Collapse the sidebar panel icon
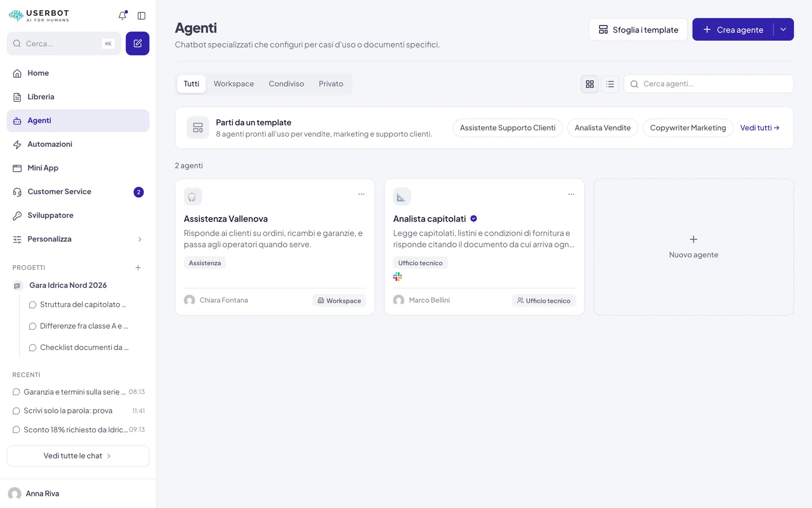812x508 pixels. 142,16
